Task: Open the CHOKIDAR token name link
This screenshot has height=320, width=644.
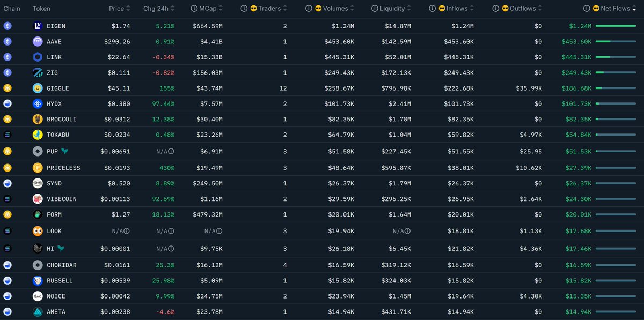Action: [x=62, y=265]
